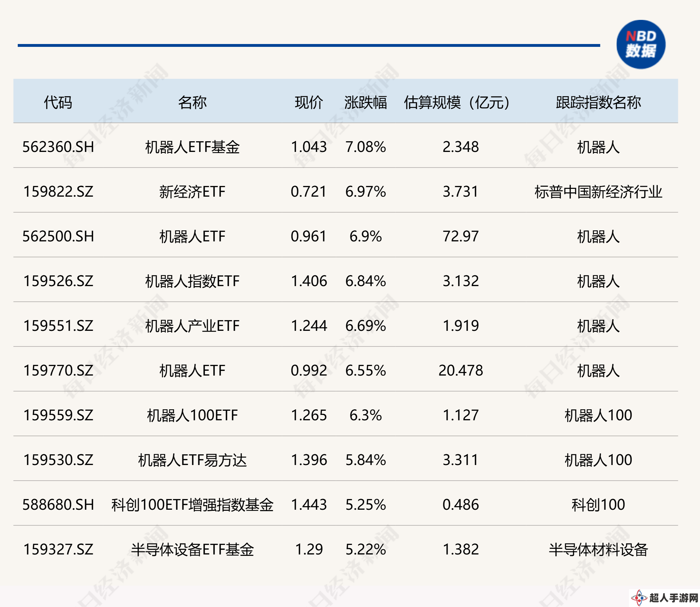
Task: Select the name 机器人100ETF
Action: point(192,415)
